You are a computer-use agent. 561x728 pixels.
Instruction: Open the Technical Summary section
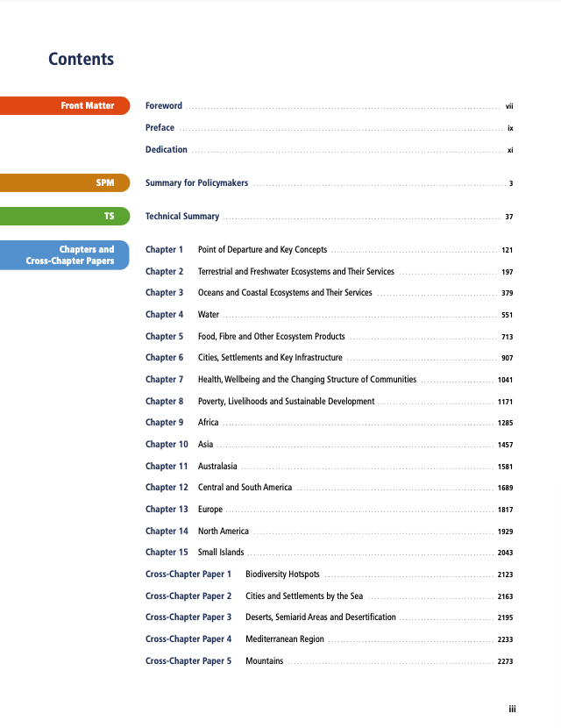coord(182,217)
